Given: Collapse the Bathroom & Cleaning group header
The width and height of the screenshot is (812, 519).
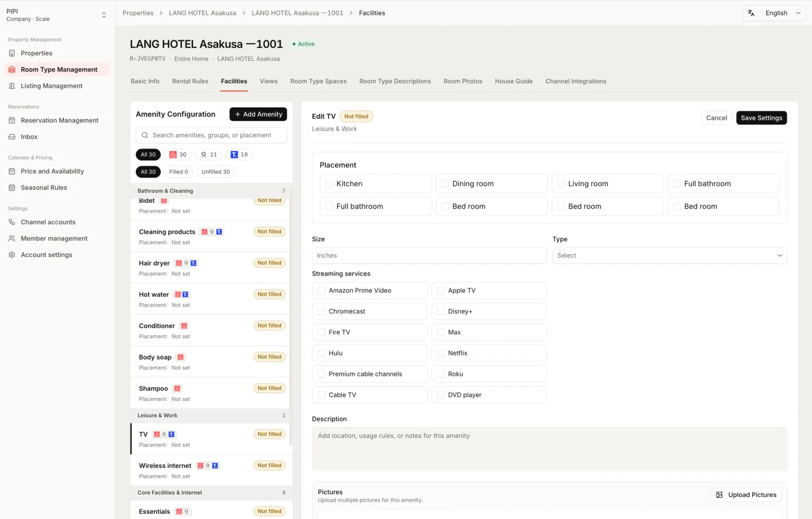Looking at the screenshot, I should (211, 191).
